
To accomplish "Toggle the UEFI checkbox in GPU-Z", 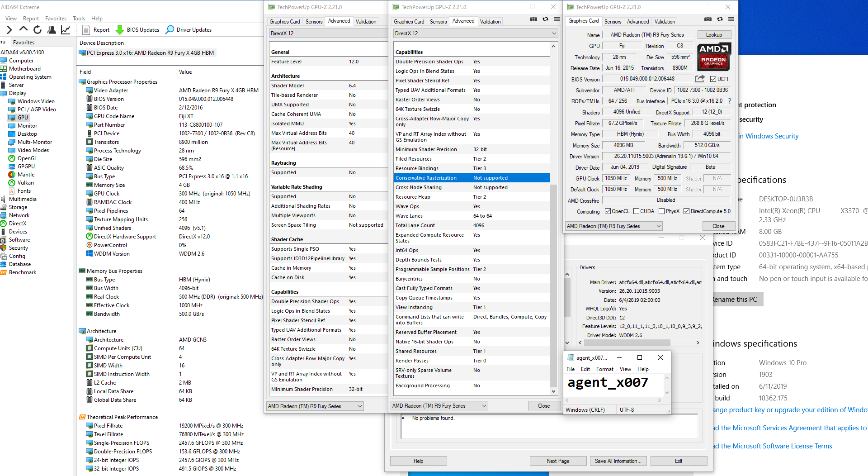I will (x=712, y=79).
